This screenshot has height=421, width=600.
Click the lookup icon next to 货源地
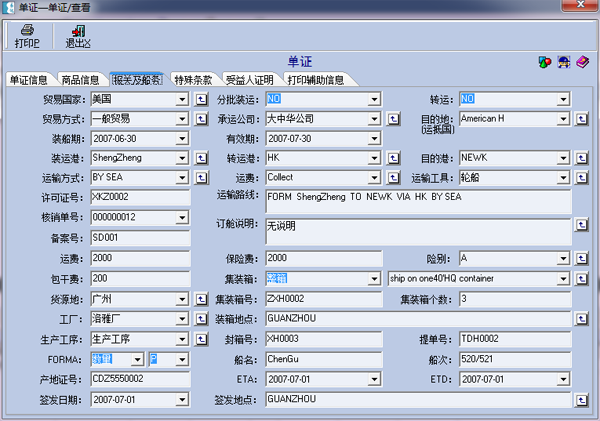click(199, 299)
